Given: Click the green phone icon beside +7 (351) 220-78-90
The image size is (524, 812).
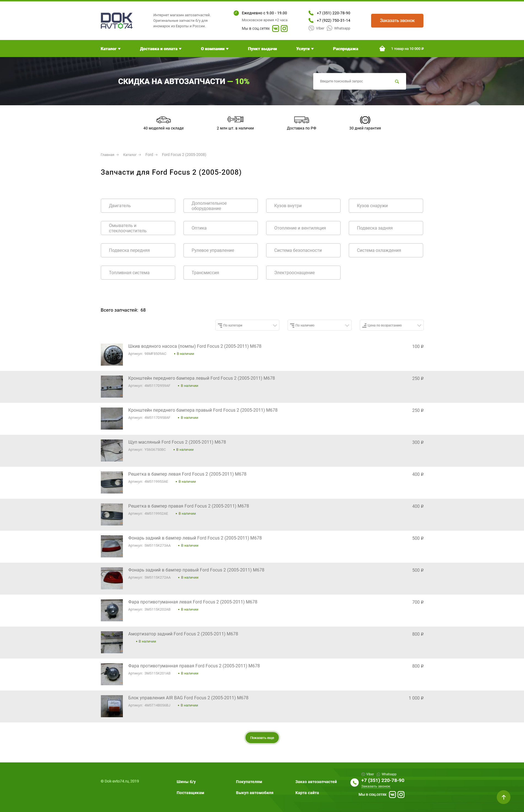Looking at the screenshot, I should pyautogui.click(x=311, y=13).
